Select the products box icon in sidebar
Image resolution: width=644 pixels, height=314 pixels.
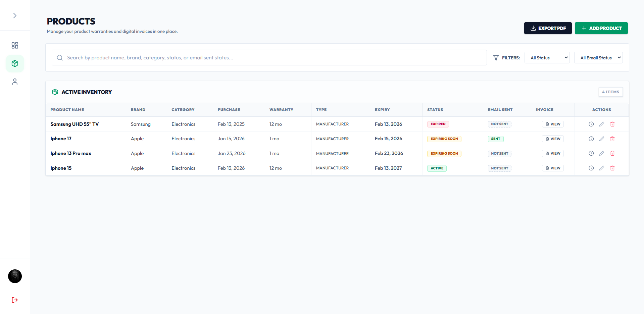click(15, 63)
